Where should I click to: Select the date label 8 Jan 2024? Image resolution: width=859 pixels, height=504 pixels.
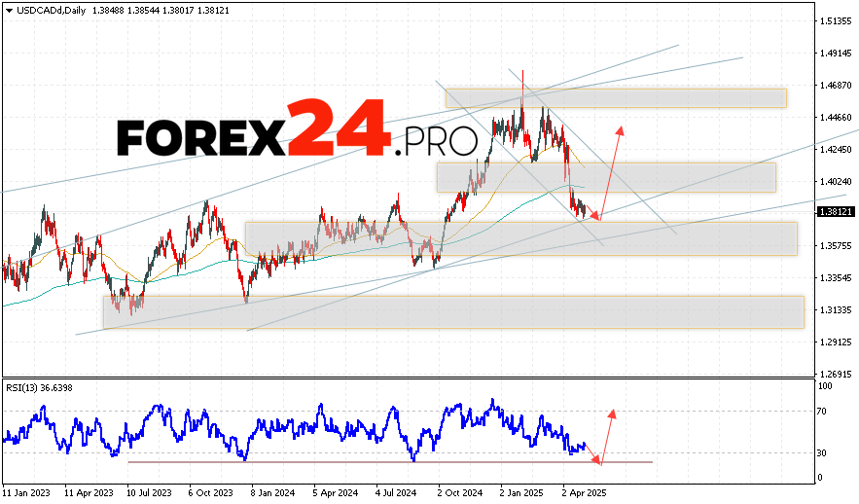pyautogui.click(x=272, y=493)
